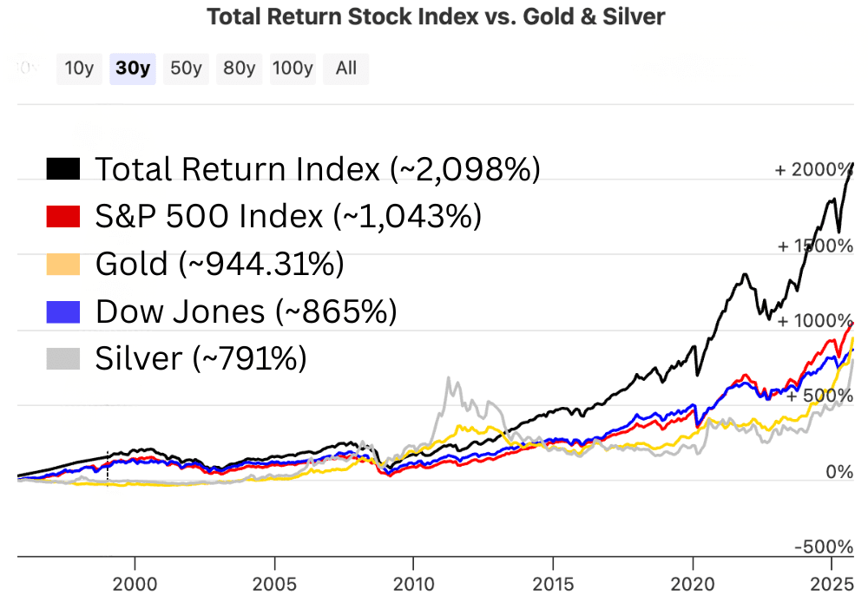This screenshot has width=868, height=616.
Task: Show the All time range
Action: 345,69
